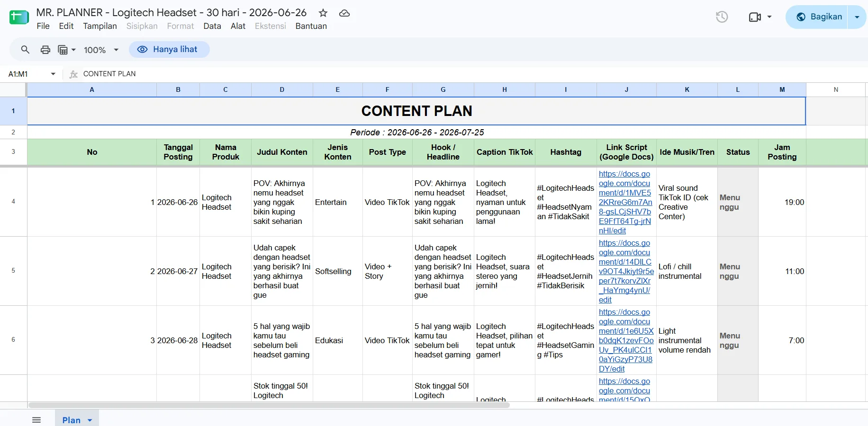Open the Tampilan menu

(x=100, y=26)
